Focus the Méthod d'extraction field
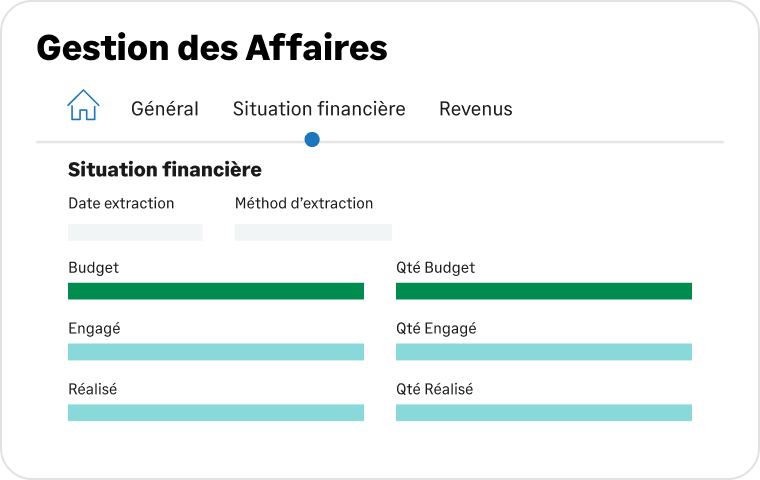Viewport: 760px width, 480px height. (x=313, y=232)
